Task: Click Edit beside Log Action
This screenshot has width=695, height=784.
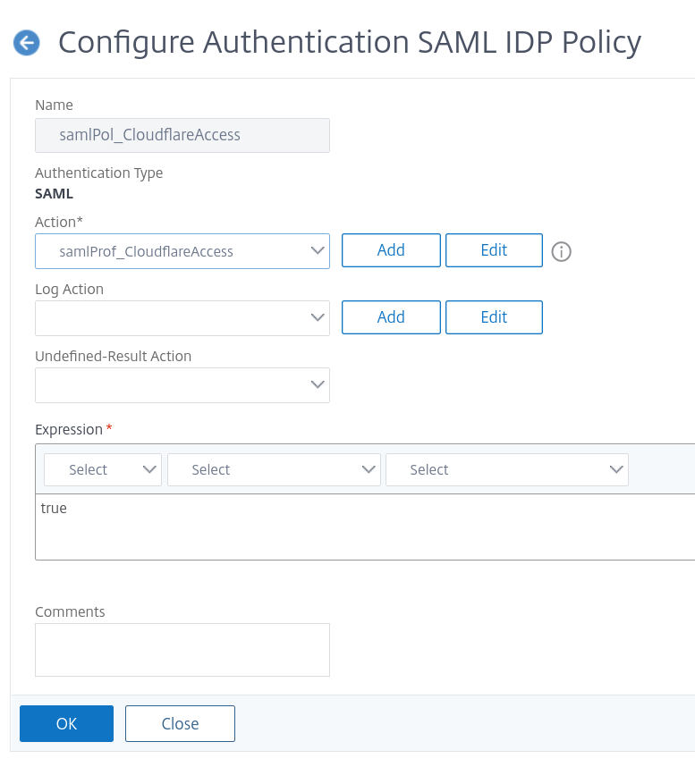Action: [494, 317]
